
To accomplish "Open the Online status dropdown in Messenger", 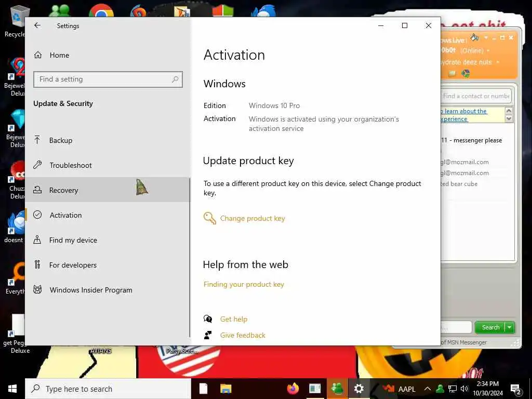I will click(488, 51).
